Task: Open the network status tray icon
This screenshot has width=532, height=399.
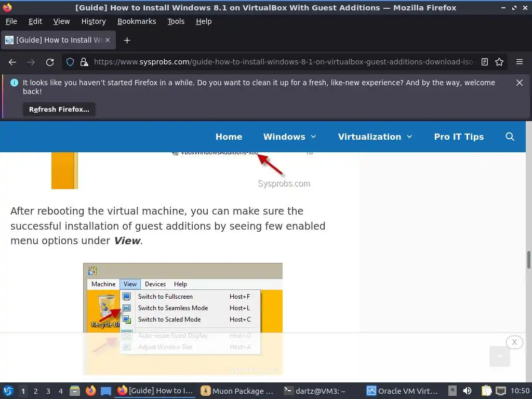Action: 500,391
